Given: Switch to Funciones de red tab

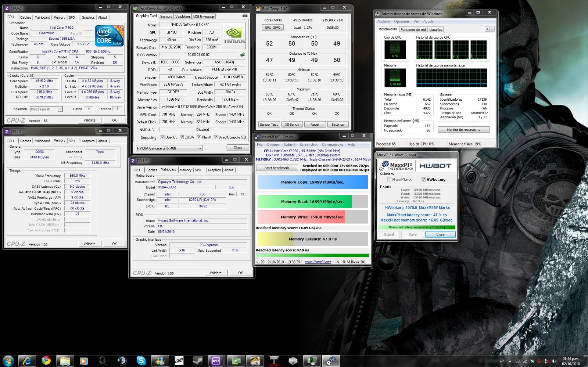Looking at the screenshot, I should pos(413,30).
